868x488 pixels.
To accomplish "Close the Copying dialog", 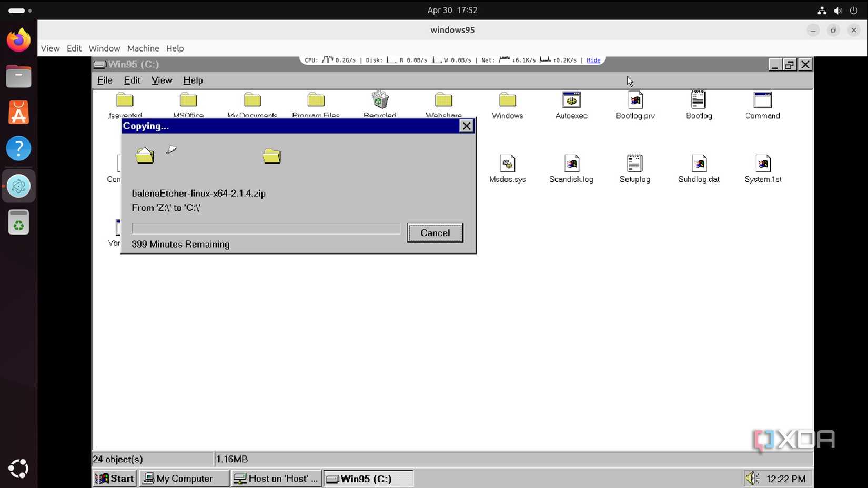I will (x=466, y=126).
